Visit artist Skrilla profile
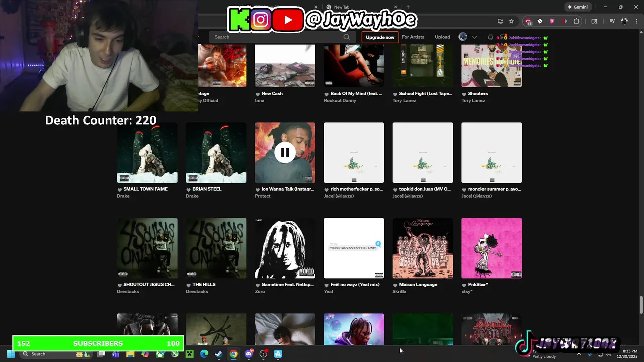644x362 pixels. tap(399, 291)
